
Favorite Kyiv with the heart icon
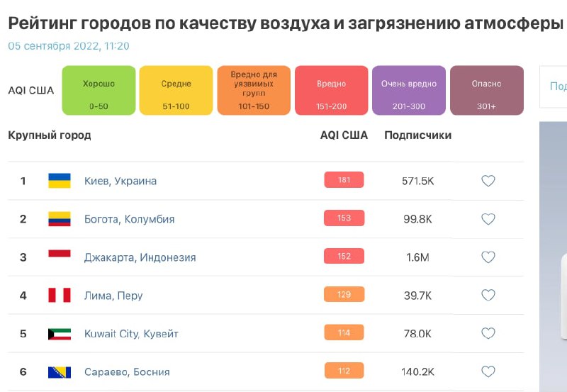point(488,181)
